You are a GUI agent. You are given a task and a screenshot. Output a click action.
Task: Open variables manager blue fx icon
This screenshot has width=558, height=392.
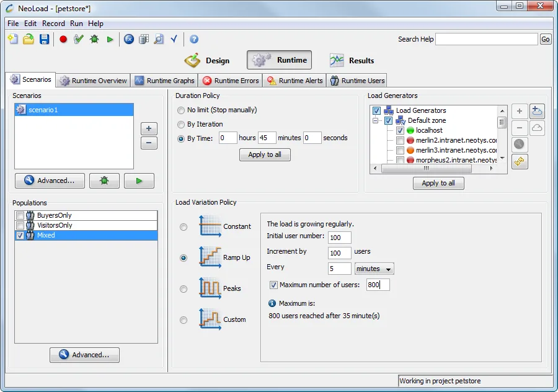(x=129, y=39)
